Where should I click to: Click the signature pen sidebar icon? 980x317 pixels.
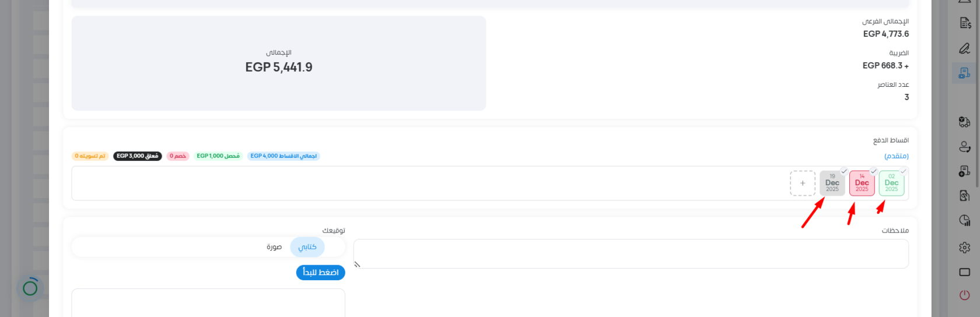click(965, 48)
